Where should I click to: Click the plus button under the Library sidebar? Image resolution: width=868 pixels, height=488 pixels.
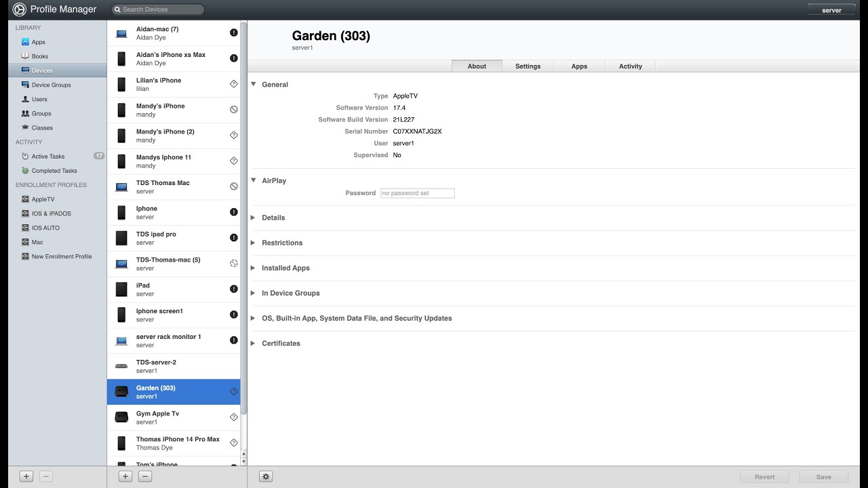point(26,476)
